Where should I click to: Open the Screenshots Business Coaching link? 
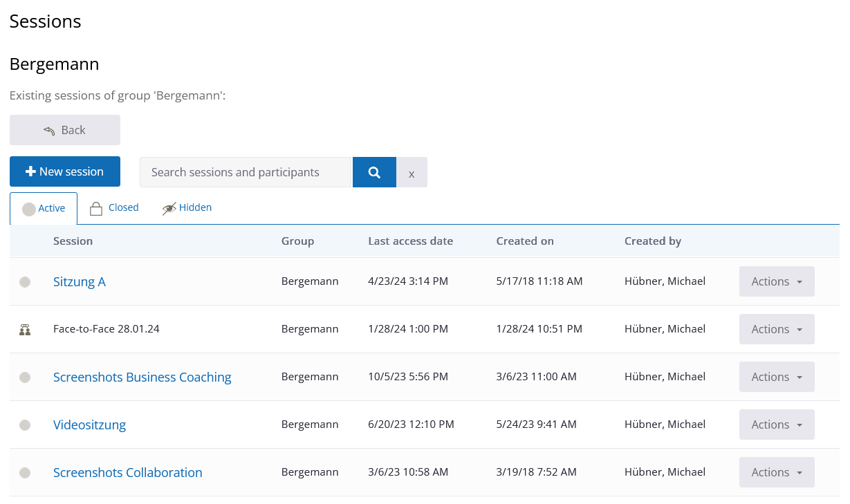142,377
